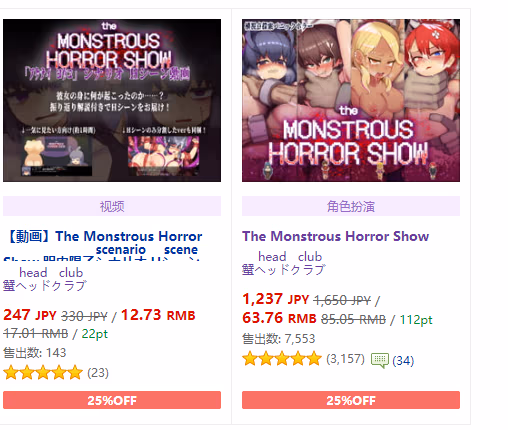508x430 pixels.
Task: Click the green 112pt points label
Action: coord(416,320)
